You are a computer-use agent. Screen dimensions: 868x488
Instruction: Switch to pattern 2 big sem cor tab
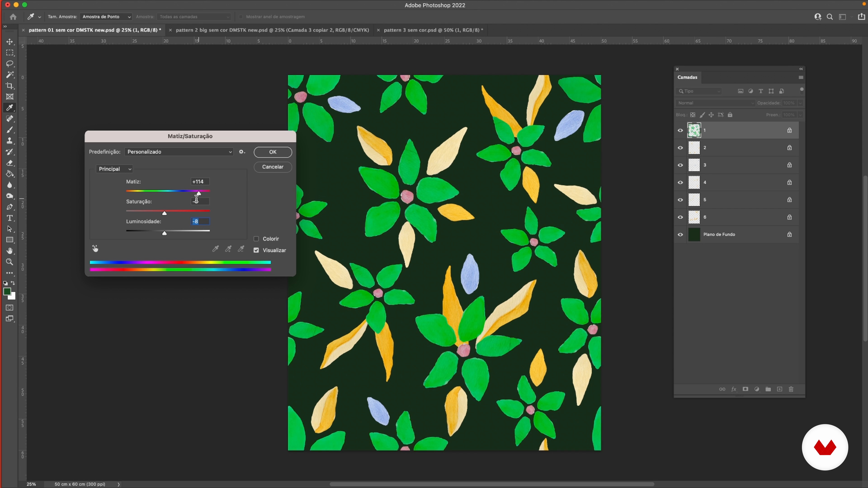click(x=272, y=30)
